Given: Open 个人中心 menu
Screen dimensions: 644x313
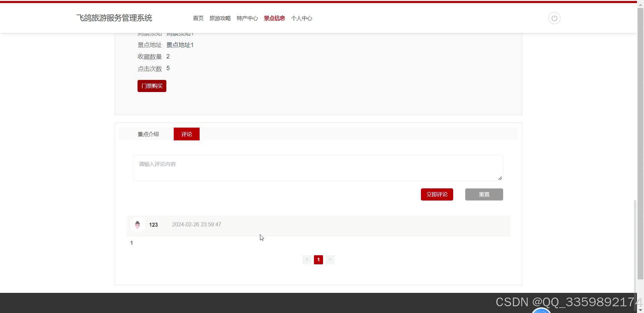Looking at the screenshot, I should pyautogui.click(x=302, y=18).
